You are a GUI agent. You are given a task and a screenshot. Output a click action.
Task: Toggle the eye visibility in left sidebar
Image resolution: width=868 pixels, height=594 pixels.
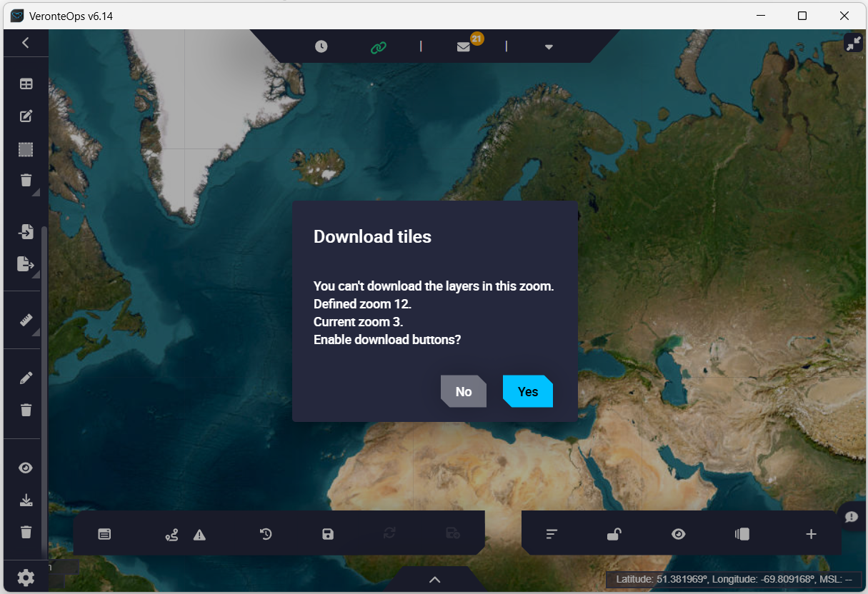coord(26,468)
